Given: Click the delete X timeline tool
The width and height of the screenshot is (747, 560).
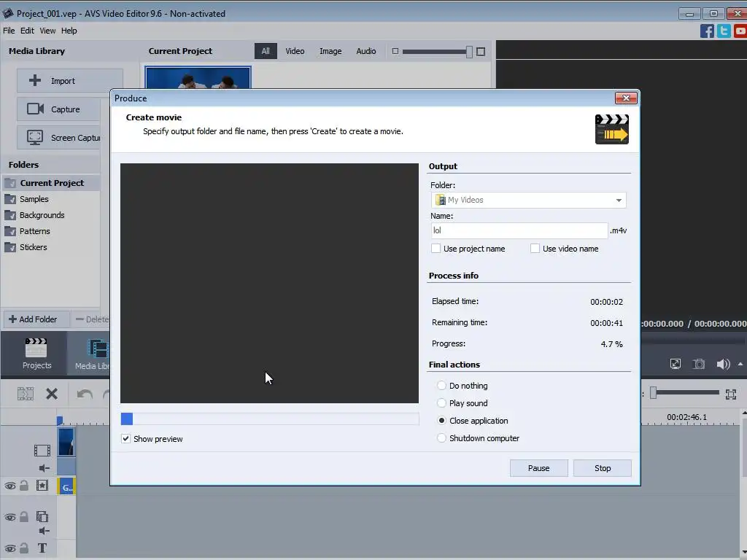Looking at the screenshot, I should pos(52,394).
